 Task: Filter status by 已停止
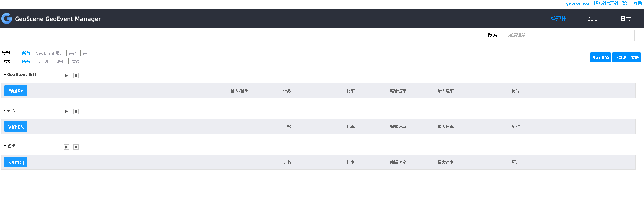pos(59,61)
